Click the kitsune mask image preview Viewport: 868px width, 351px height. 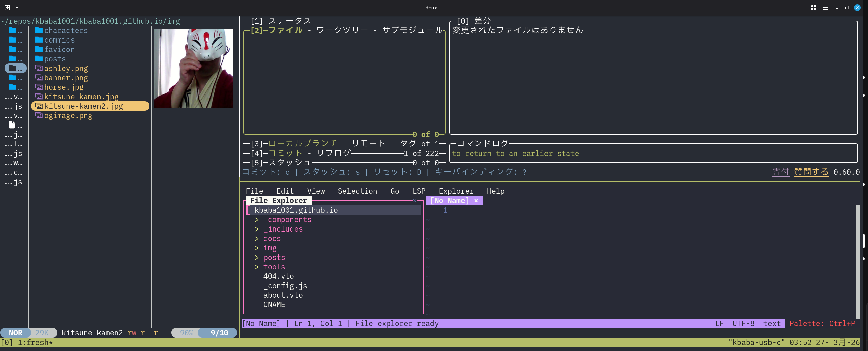[193, 68]
